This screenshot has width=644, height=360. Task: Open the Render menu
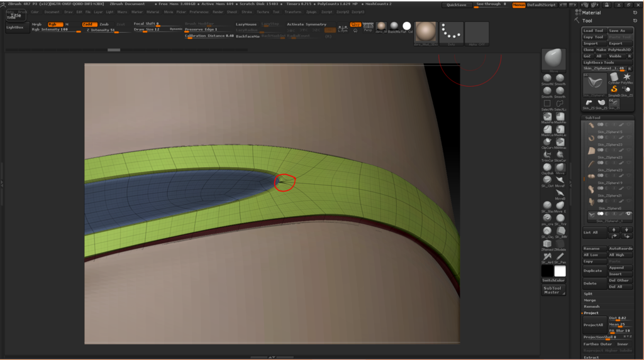point(218,12)
